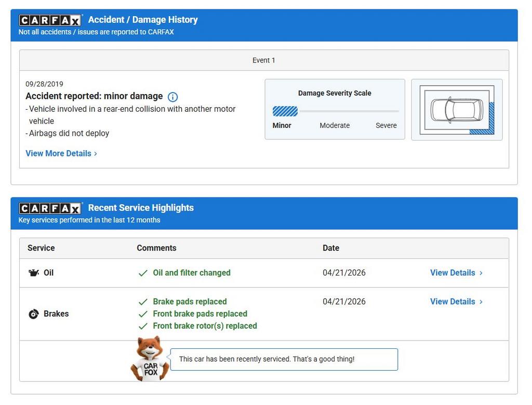532x405 pixels.
Task: Click the Moderate severity label
Action: tap(335, 125)
